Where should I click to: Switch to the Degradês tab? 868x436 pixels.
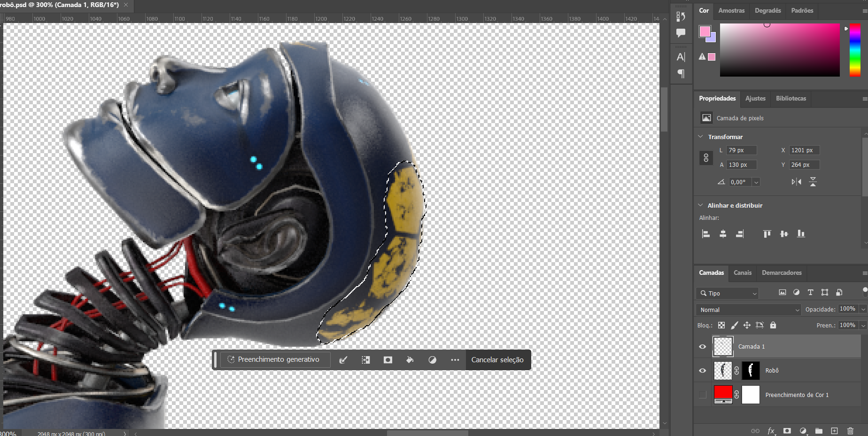(x=768, y=10)
